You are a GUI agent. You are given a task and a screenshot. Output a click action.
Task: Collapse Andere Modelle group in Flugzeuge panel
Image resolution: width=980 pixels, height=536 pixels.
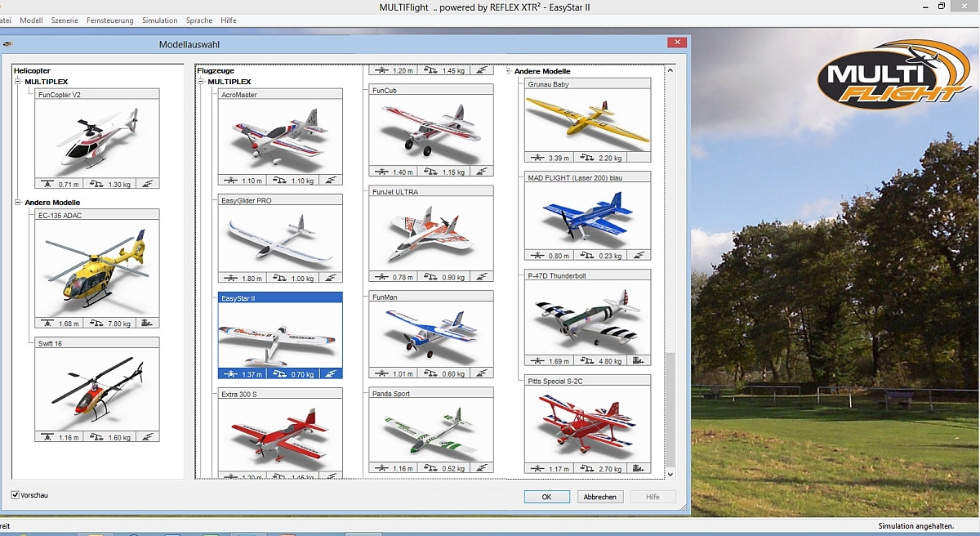508,71
